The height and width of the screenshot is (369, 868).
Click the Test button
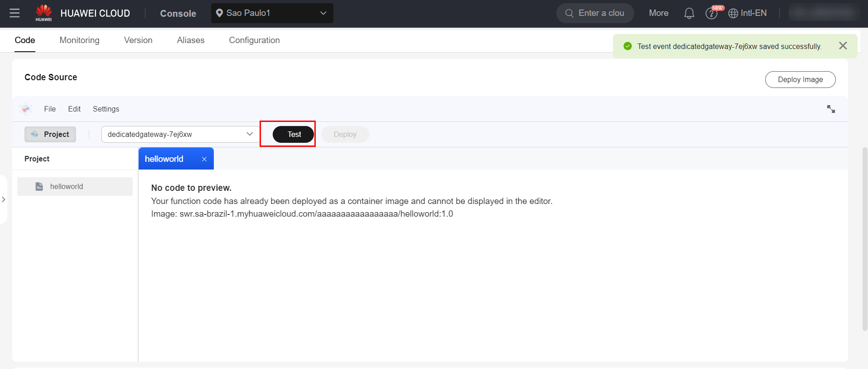coord(294,134)
